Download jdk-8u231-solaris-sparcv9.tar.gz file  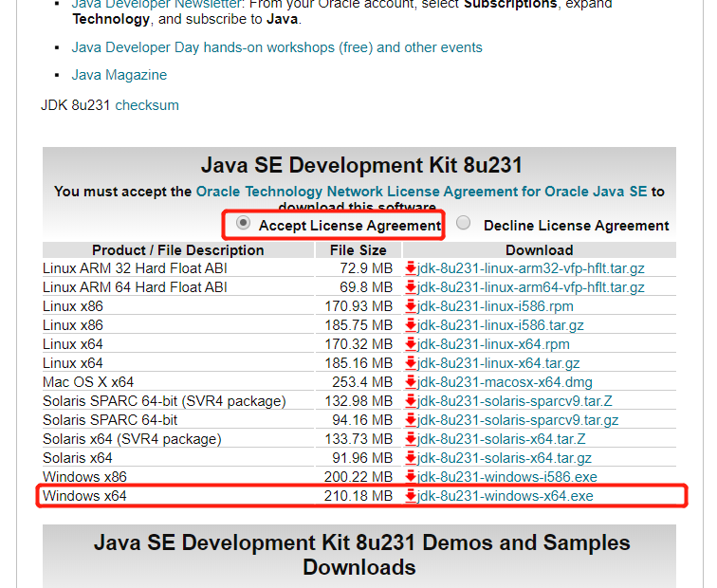click(x=518, y=420)
